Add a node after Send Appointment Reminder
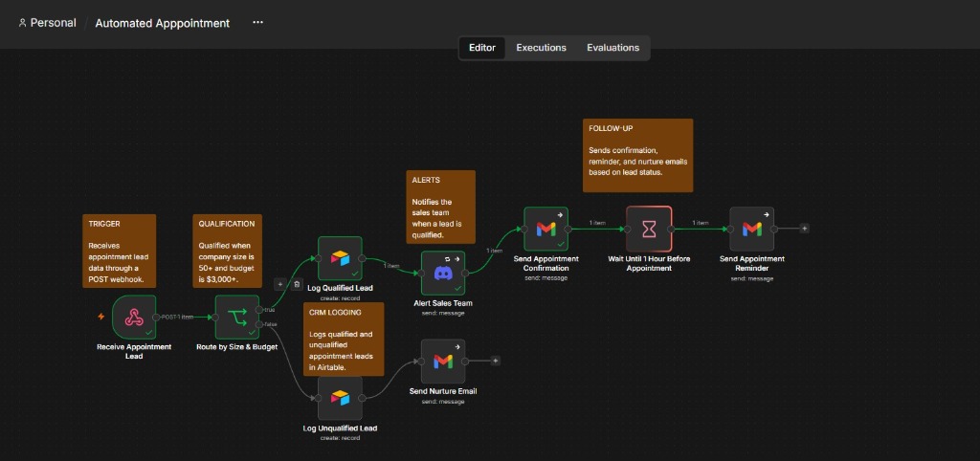 [804, 229]
